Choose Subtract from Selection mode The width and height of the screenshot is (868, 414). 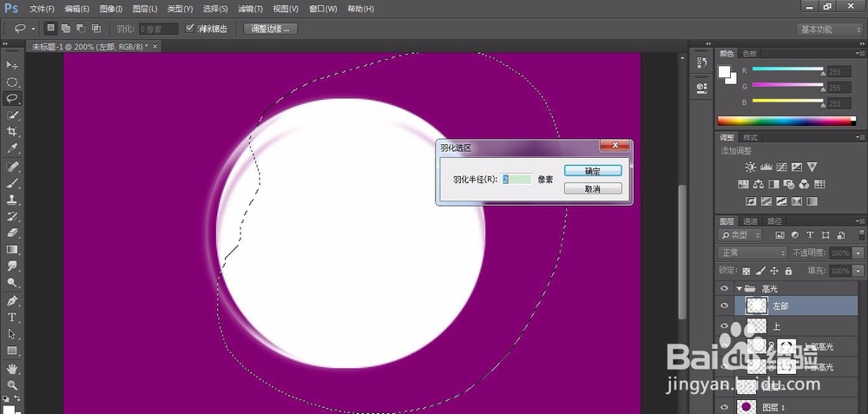tap(81, 29)
